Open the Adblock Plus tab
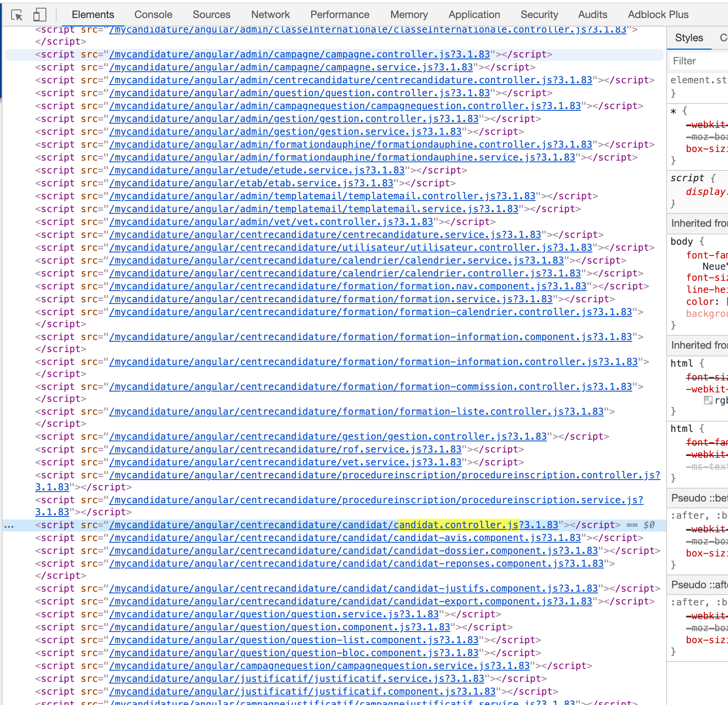The image size is (728, 705). [x=658, y=15]
